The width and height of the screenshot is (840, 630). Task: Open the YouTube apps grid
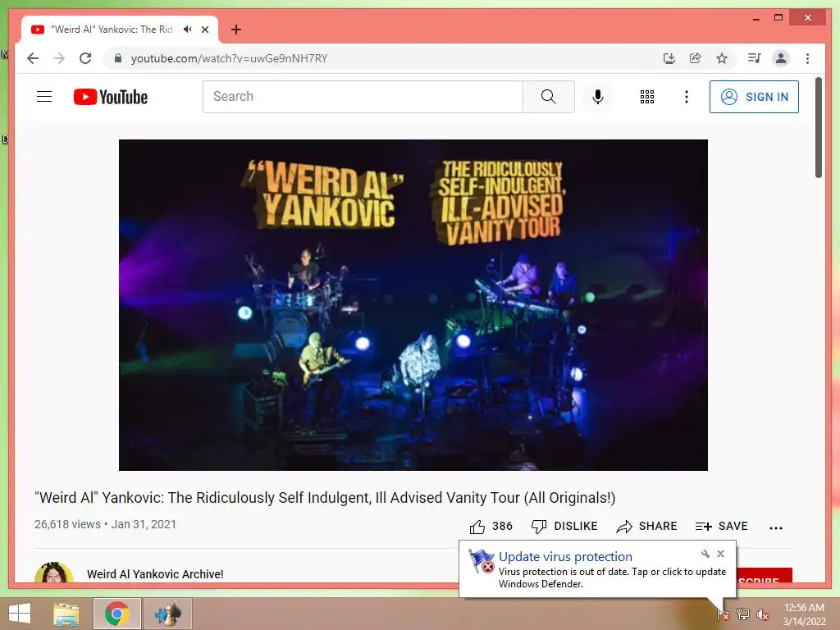[x=647, y=97]
